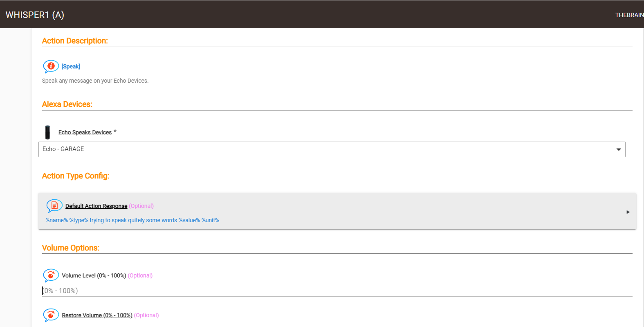
Task: Click THEBRAIN hub name in the header
Action: 629,15
